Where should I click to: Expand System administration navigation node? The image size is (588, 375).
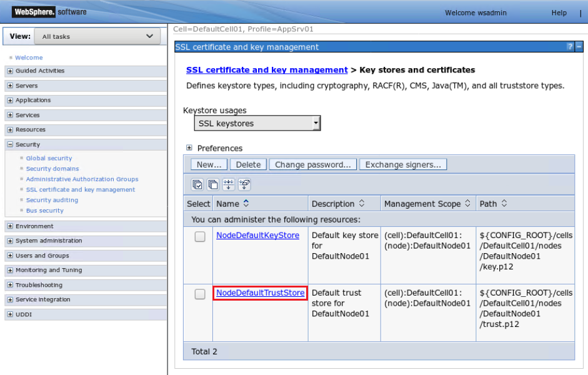10,241
